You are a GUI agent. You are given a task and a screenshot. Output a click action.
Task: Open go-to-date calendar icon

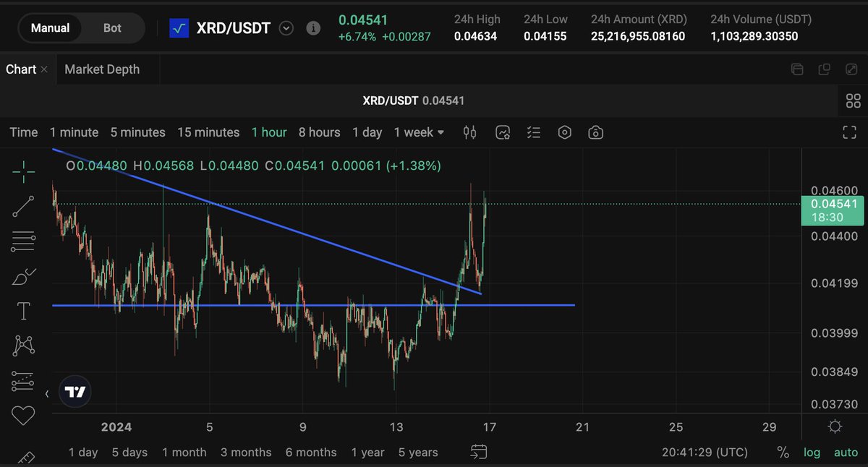[478, 453]
